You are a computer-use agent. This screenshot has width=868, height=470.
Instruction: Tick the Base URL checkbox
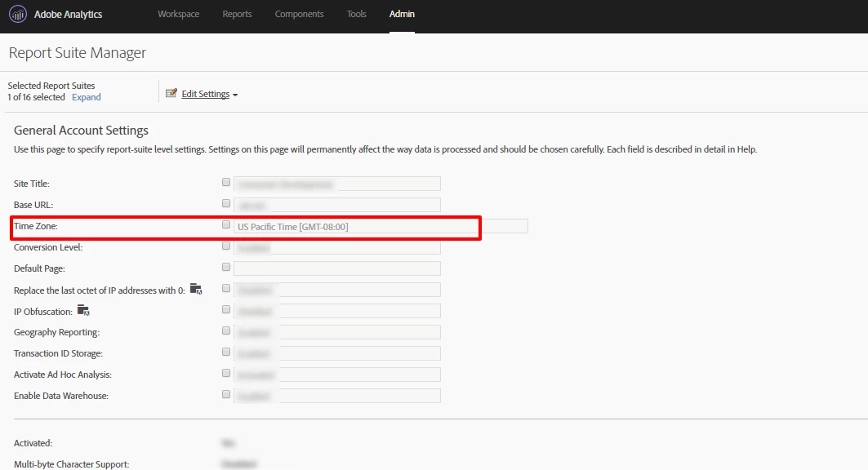[x=226, y=203]
